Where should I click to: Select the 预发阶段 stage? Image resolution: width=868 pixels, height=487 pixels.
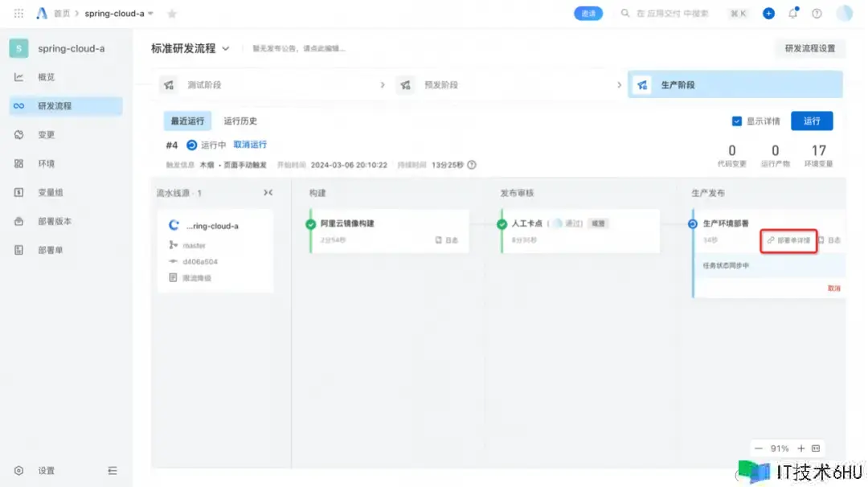coord(440,84)
